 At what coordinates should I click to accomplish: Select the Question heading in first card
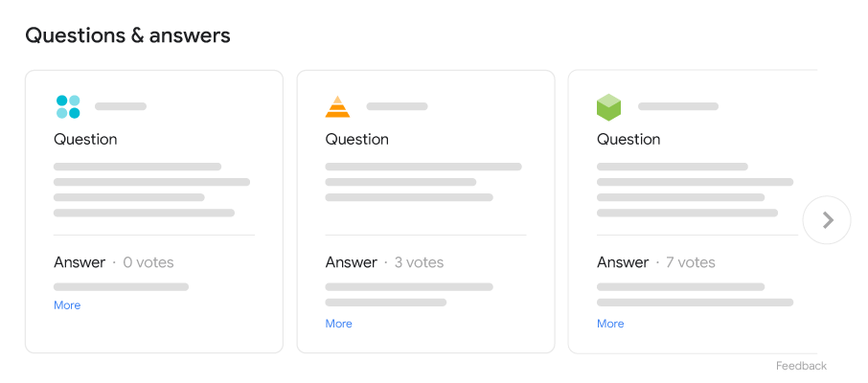85,140
